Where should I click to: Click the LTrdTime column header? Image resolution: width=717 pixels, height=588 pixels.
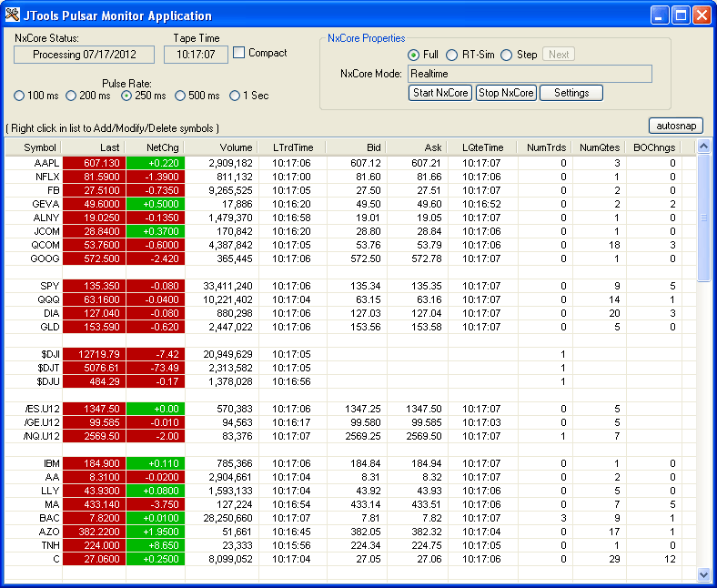[x=293, y=147]
